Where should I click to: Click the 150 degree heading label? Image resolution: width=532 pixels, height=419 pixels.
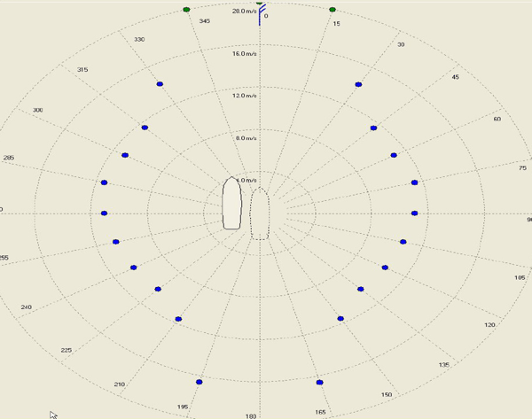(387, 394)
